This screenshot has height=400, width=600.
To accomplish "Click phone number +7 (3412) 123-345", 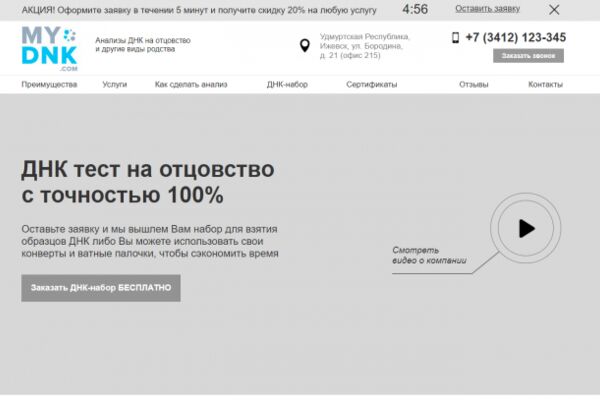I will point(515,38).
